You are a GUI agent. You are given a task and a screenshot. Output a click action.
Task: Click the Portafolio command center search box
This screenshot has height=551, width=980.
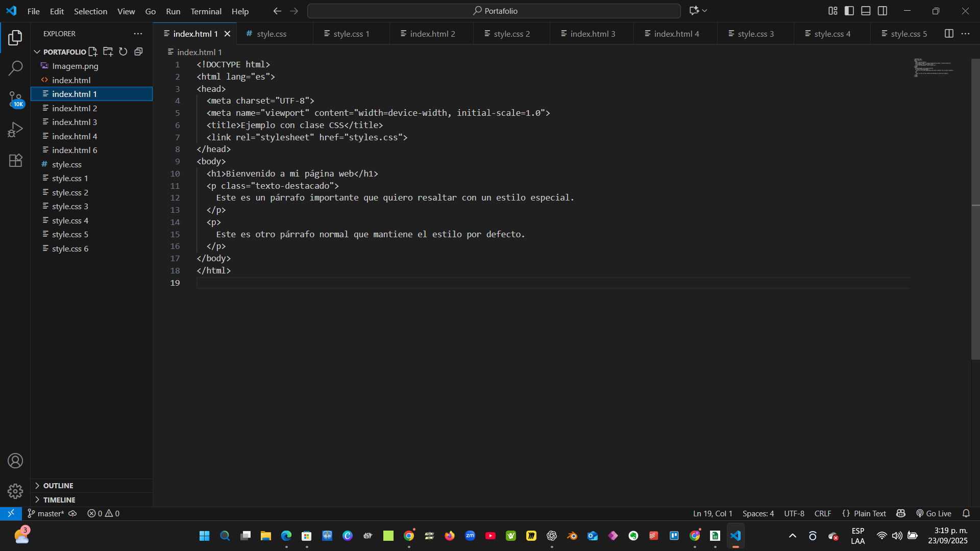click(x=494, y=11)
